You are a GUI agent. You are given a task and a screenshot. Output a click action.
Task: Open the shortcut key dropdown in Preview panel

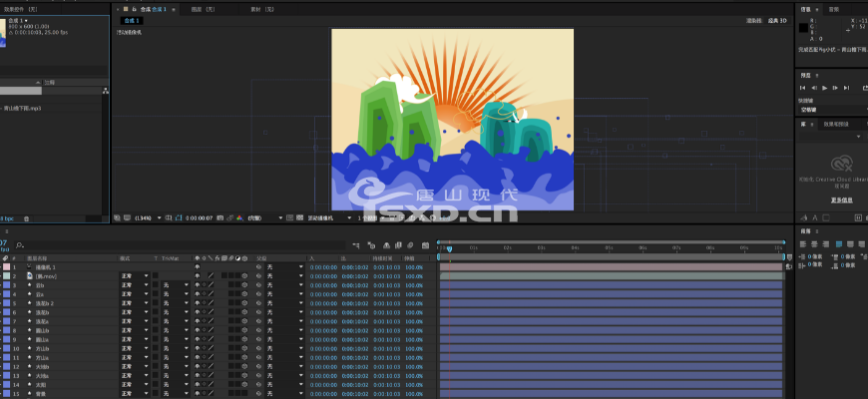click(832, 110)
